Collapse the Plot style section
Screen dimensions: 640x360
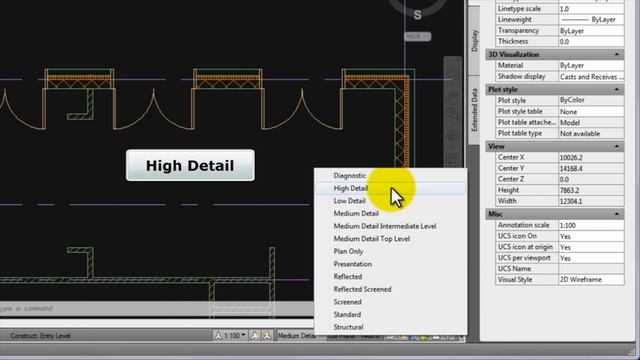pyautogui.click(x=616, y=89)
